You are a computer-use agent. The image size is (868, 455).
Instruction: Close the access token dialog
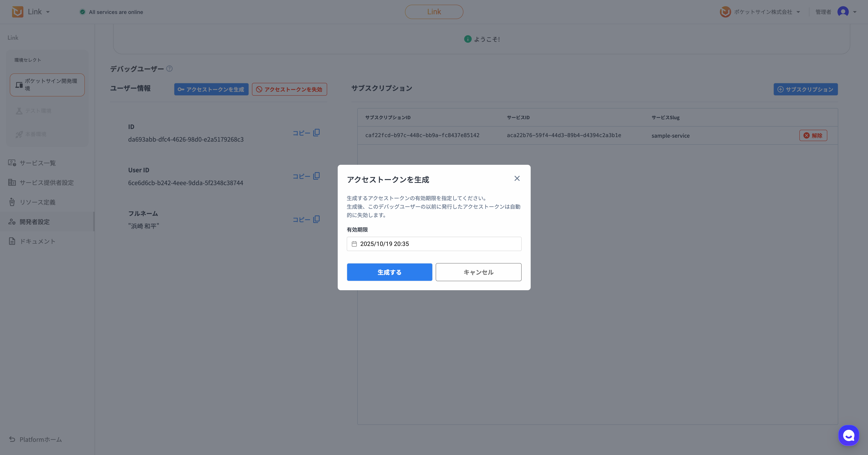pyautogui.click(x=517, y=179)
